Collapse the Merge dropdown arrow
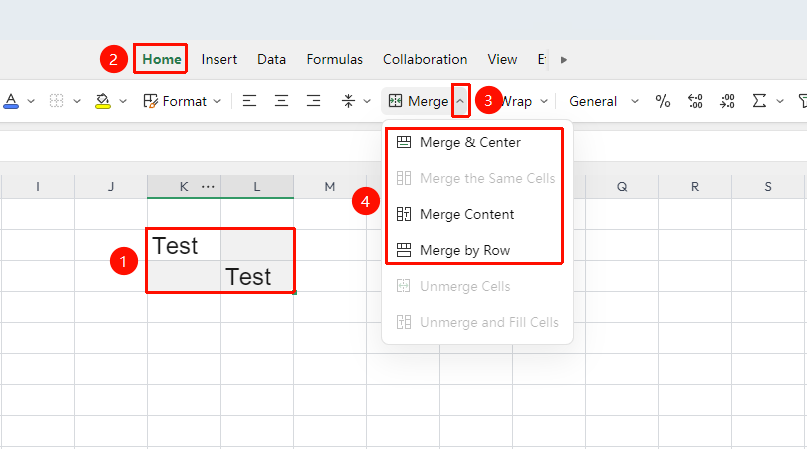This screenshot has height=449, width=807. pos(461,101)
